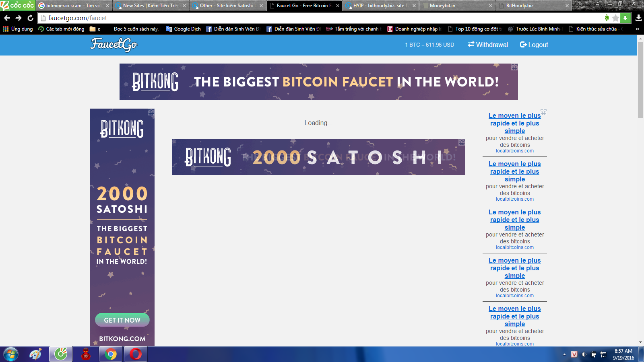644x362 pixels.
Task: Click the GET IT NOW button
Action: pyautogui.click(x=122, y=320)
